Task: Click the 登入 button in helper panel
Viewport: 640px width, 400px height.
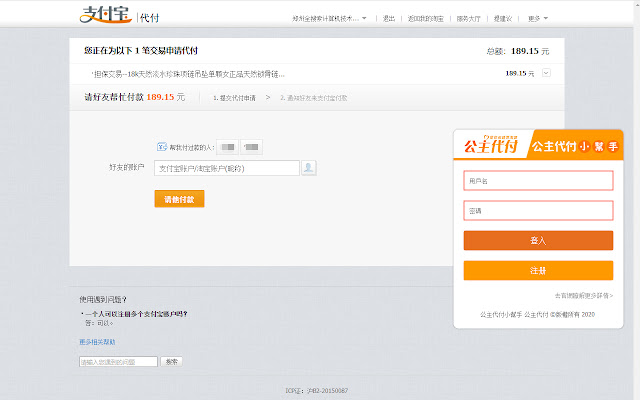Action: (x=538, y=240)
